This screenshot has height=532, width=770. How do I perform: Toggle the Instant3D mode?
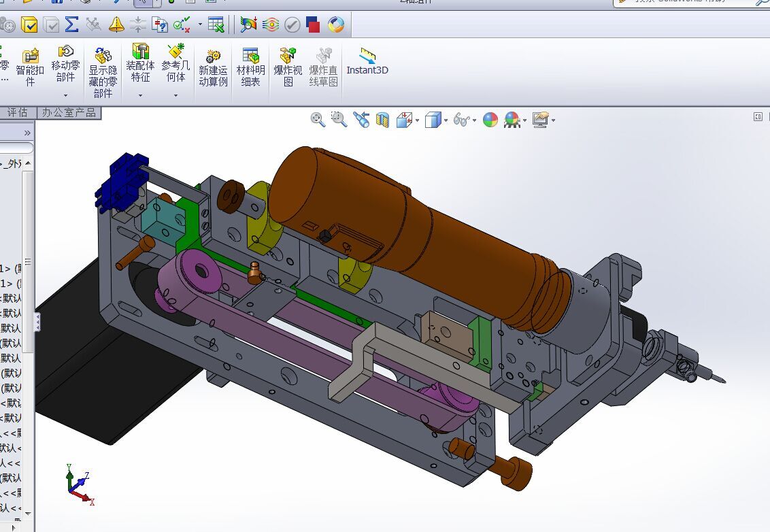pyautogui.click(x=367, y=62)
